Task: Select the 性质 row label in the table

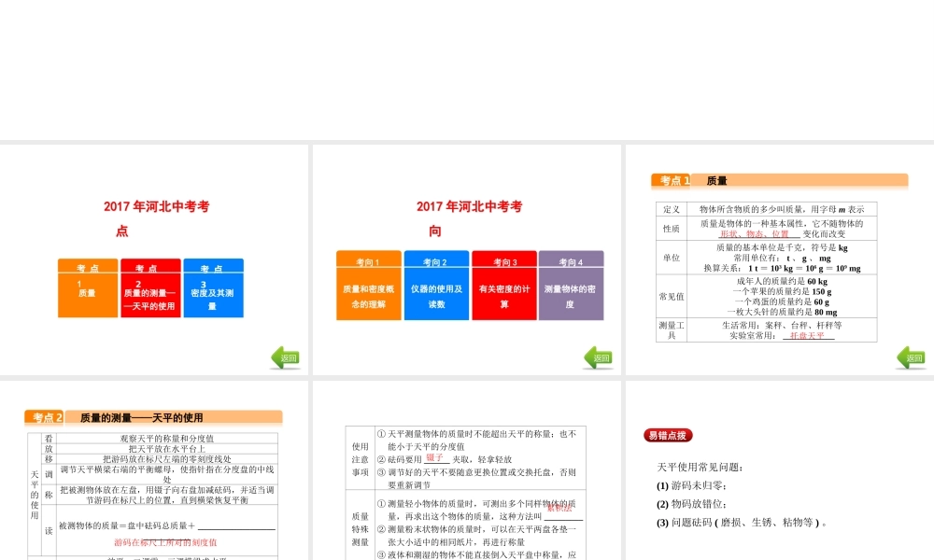Action: click(672, 229)
